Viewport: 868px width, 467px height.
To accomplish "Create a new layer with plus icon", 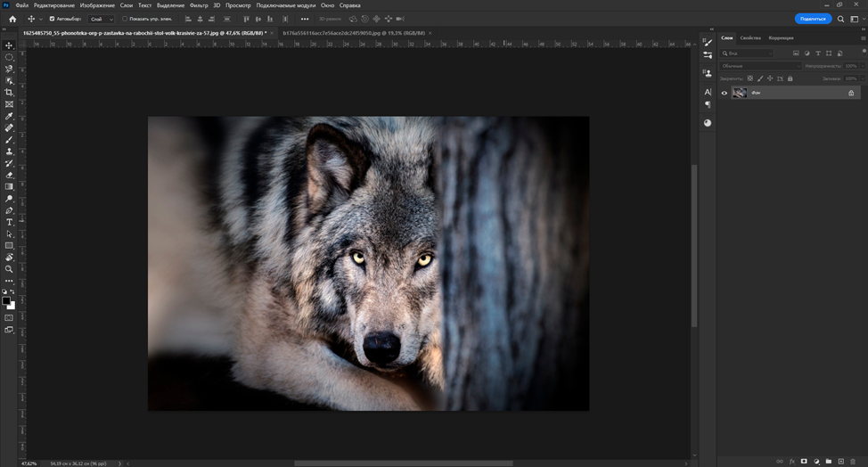I will tap(841, 462).
